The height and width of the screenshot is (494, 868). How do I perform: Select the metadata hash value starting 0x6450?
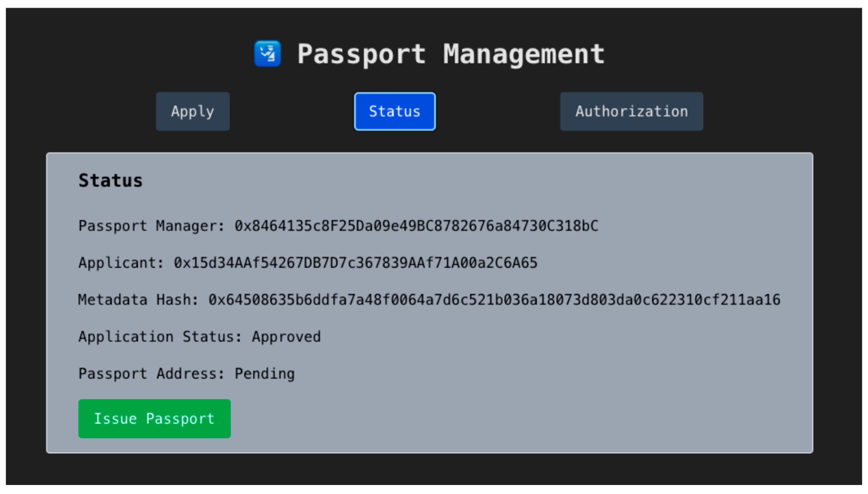(x=494, y=300)
